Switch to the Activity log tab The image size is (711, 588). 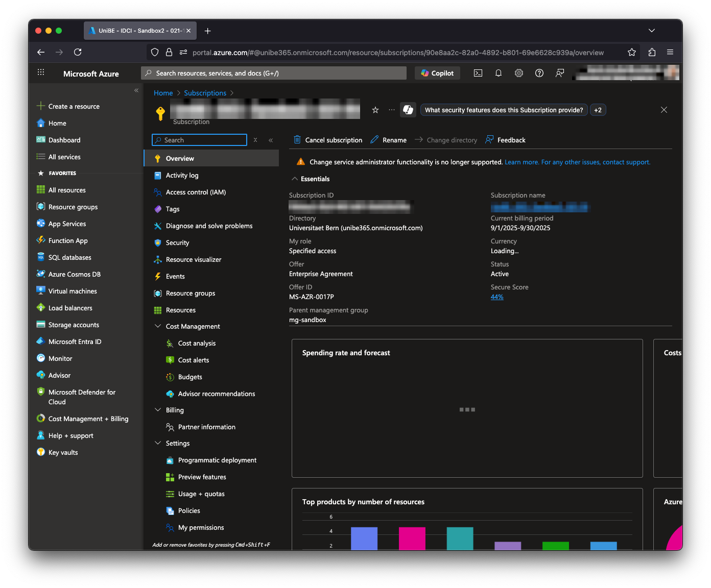click(x=182, y=175)
